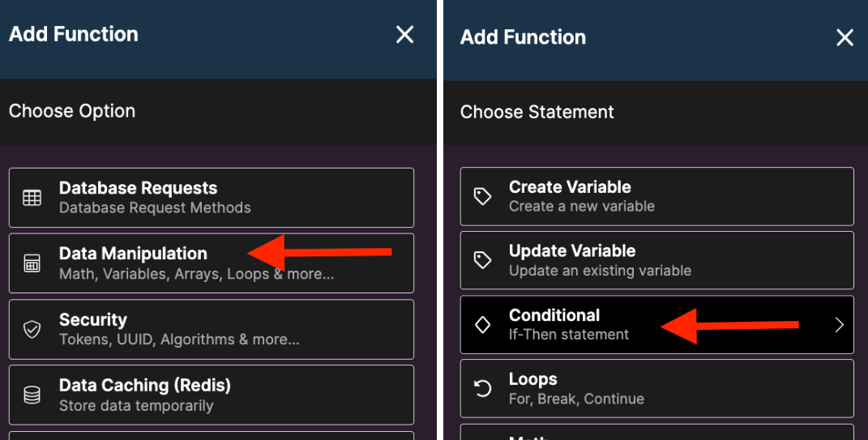Click the Create Variable tag icon

[483, 196]
